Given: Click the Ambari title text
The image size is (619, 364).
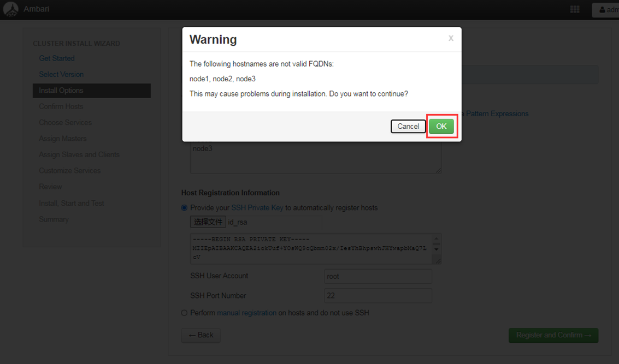Looking at the screenshot, I should (x=36, y=9).
